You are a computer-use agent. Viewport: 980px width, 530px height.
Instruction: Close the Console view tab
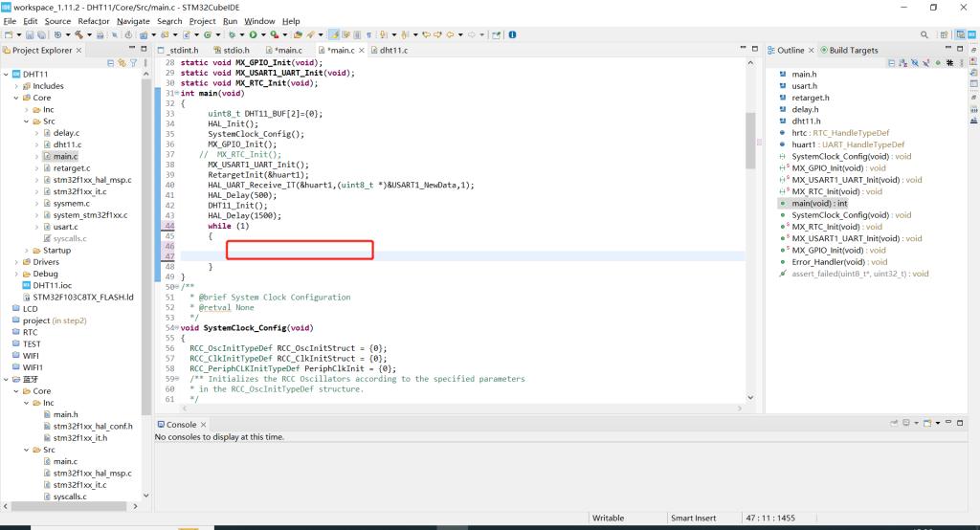pyautogui.click(x=203, y=425)
